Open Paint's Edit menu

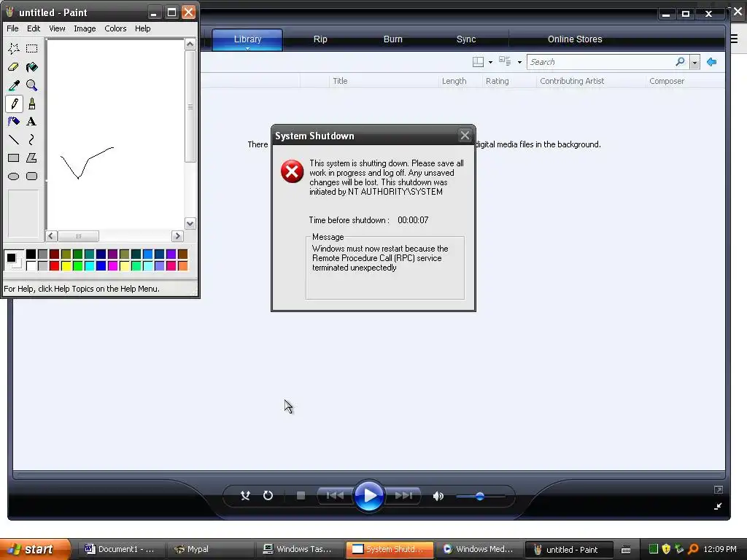pyautogui.click(x=34, y=28)
